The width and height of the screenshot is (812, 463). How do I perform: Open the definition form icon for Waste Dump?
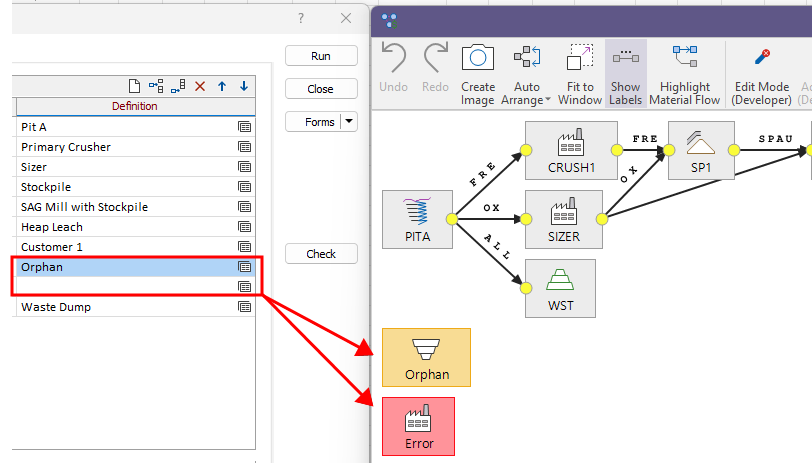pos(244,307)
